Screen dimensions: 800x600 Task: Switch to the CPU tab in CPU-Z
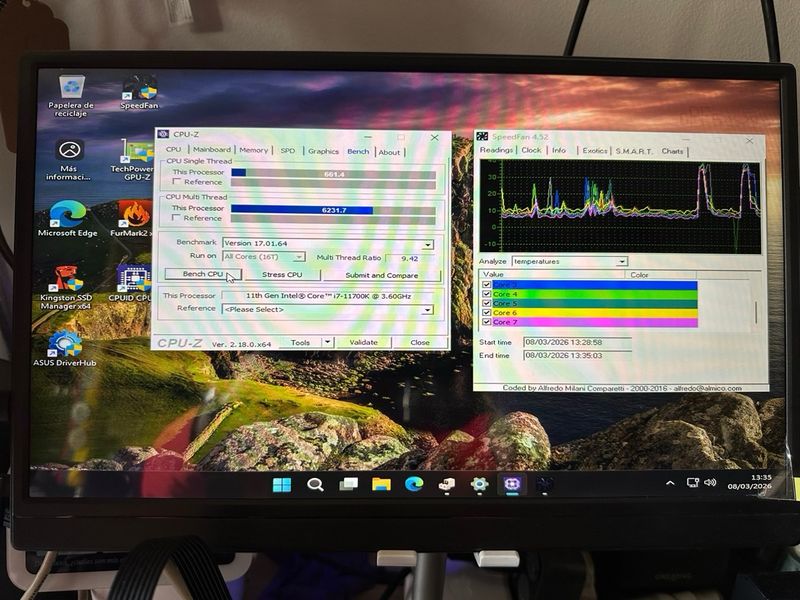tap(173, 149)
